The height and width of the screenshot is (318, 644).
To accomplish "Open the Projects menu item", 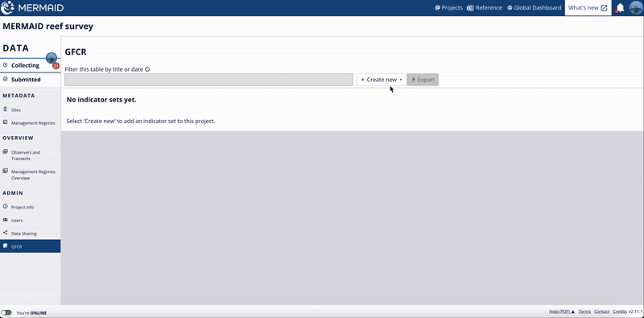I will click(449, 8).
